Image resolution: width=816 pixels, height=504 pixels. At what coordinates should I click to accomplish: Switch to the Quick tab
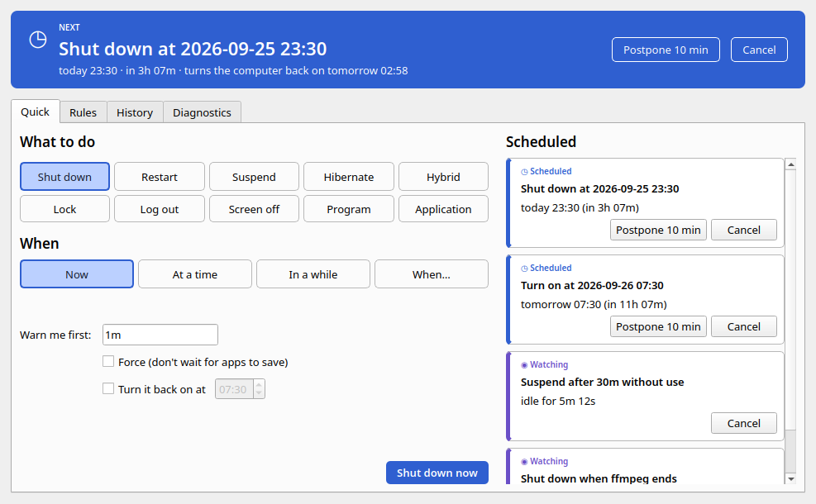coord(35,112)
